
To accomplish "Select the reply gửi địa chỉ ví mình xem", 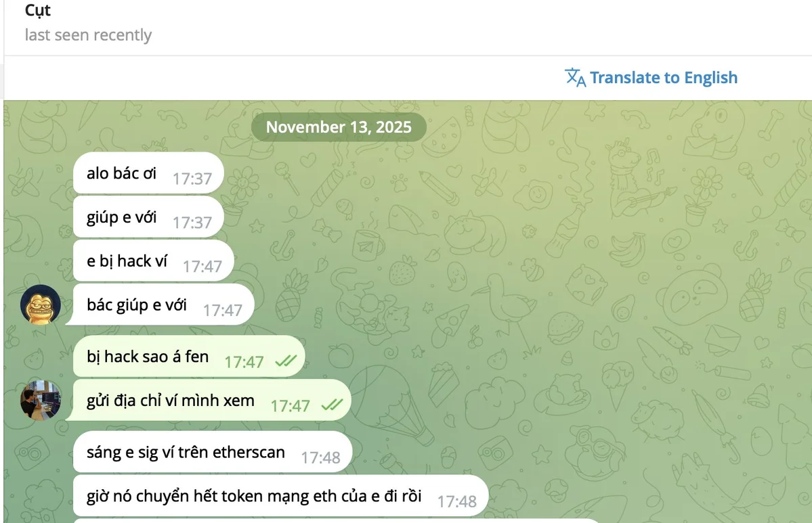I will coord(213,401).
